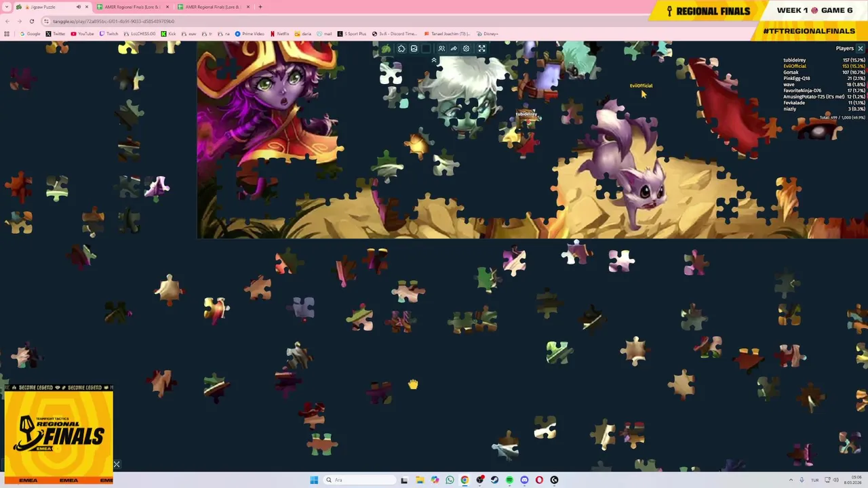The height and width of the screenshot is (488, 868).
Task: Open Discord from taskbar
Action: (524, 480)
